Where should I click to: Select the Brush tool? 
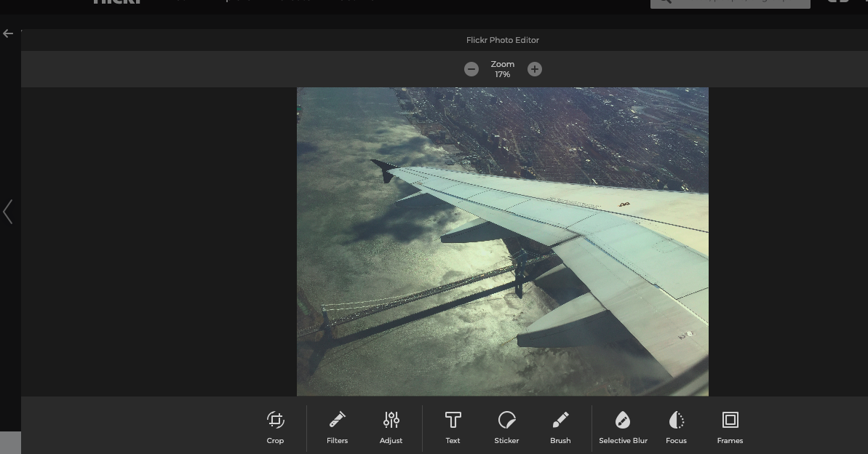point(560,427)
